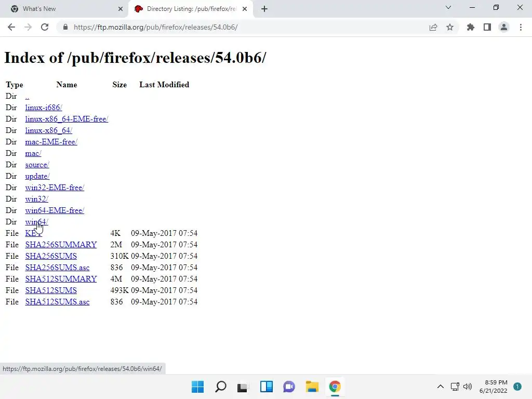Image resolution: width=532 pixels, height=399 pixels.
Task: Open the win32-EME-free/ directory
Action: tap(55, 188)
